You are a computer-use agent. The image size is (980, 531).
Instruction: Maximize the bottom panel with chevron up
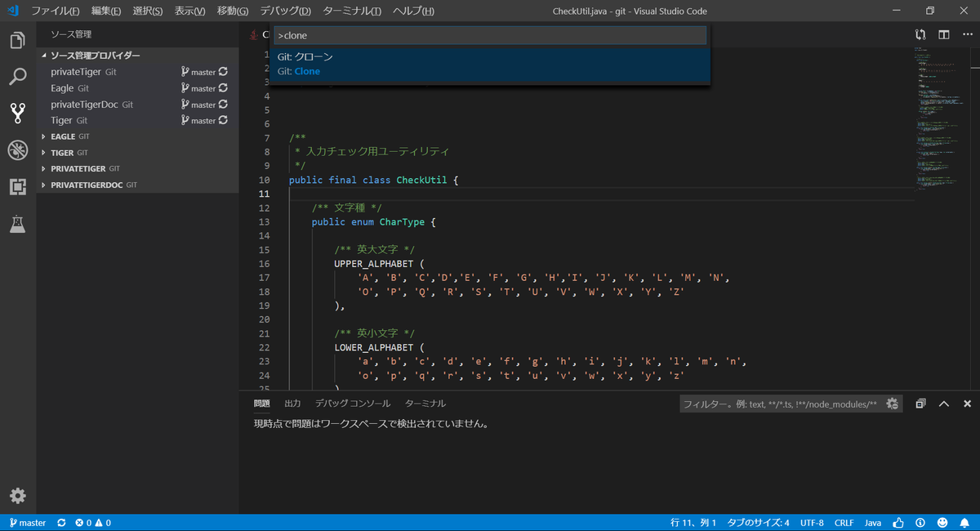tap(944, 404)
